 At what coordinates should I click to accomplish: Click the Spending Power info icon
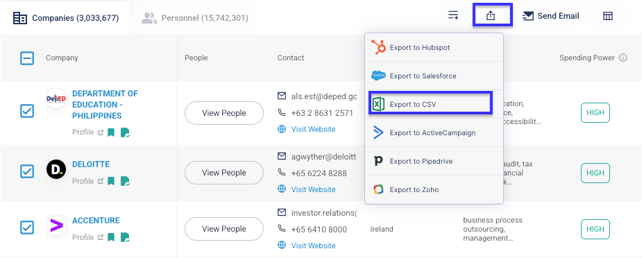tap(623, 58)
